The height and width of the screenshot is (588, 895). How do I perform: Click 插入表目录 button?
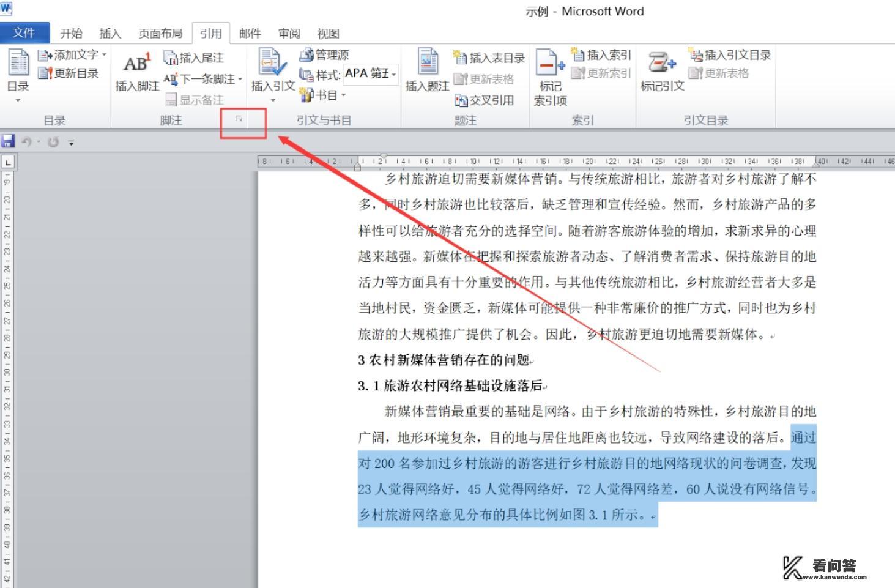(489, 58)
